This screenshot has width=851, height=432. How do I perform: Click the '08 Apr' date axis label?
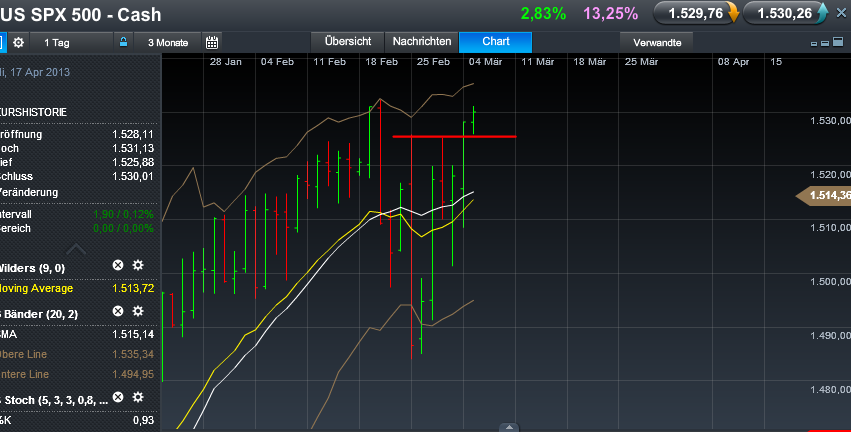(x=733, y=62)
